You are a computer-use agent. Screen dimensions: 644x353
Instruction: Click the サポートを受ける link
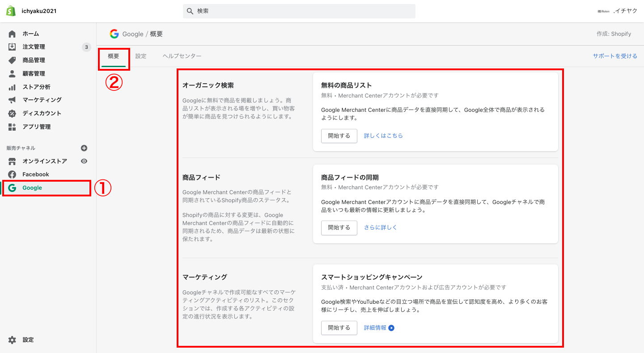[615, 56]
